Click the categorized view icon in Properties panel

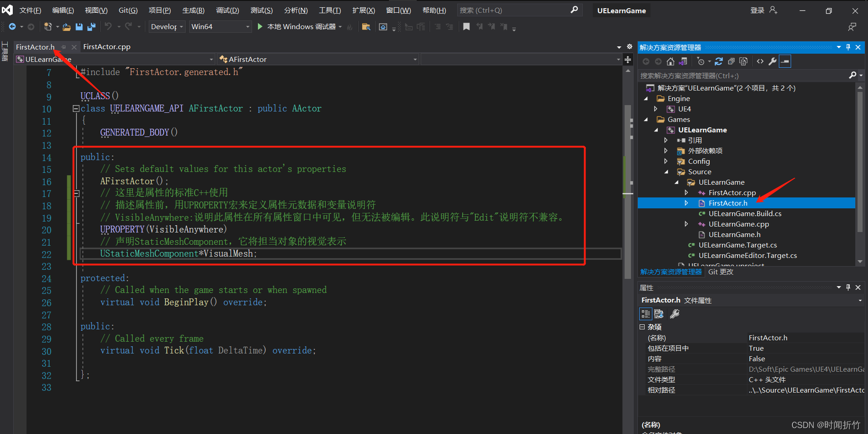pos(646,314)
